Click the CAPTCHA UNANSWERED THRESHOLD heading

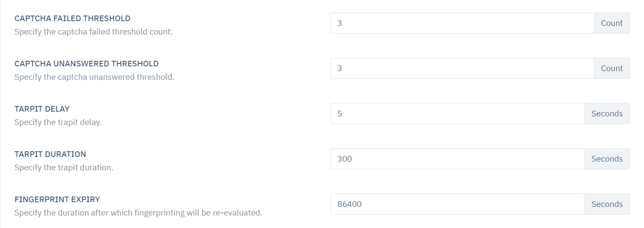[86, 64]
